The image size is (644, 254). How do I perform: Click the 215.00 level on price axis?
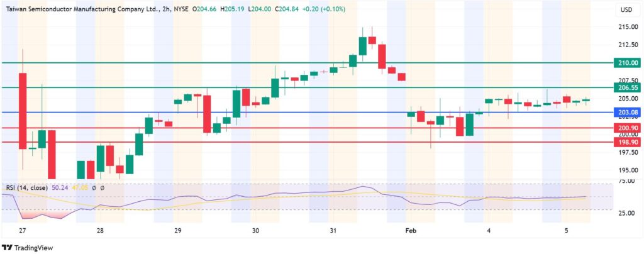625,27
